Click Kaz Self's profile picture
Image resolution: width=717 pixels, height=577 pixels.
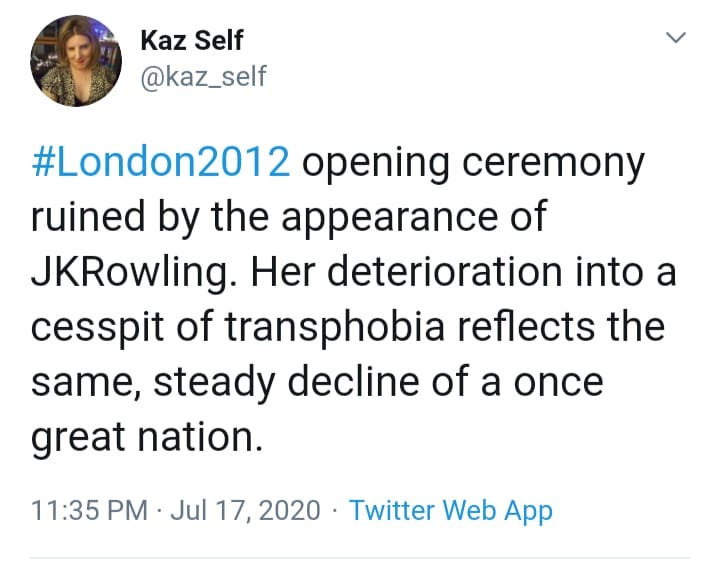click(76, 61)
